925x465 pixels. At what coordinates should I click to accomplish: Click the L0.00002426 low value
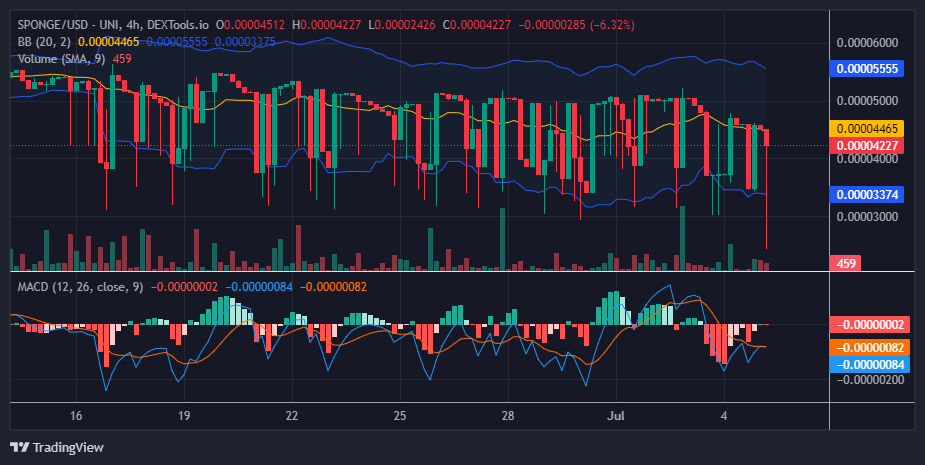pos(402,25)
